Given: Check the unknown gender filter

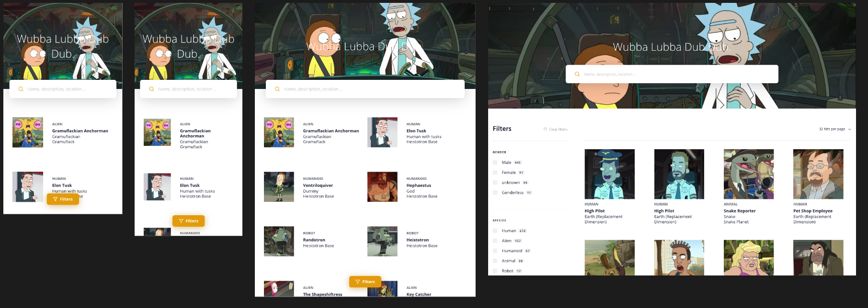Looking at the screenshot, I should pyautogui.click(x=495, y=183).
